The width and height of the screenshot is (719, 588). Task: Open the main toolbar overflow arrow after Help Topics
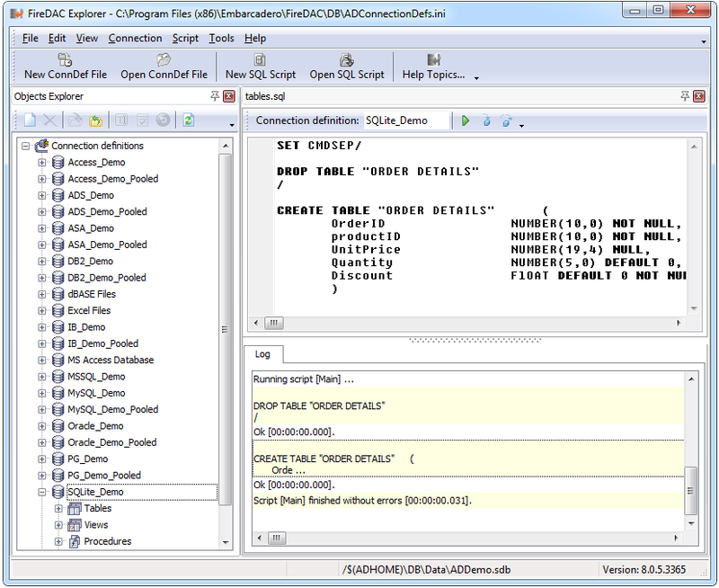point(476,78)
